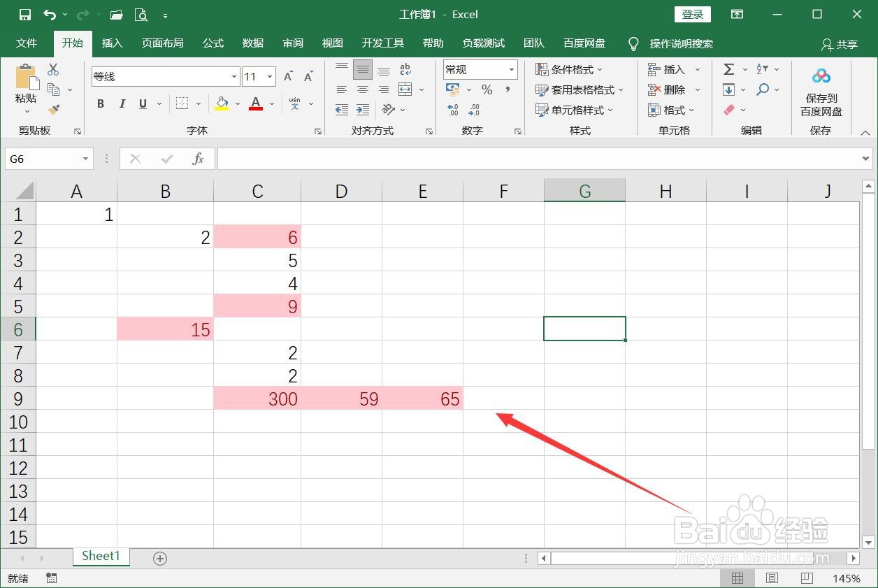Apply the red font color
878x588 pixels.
coord(256,103)
